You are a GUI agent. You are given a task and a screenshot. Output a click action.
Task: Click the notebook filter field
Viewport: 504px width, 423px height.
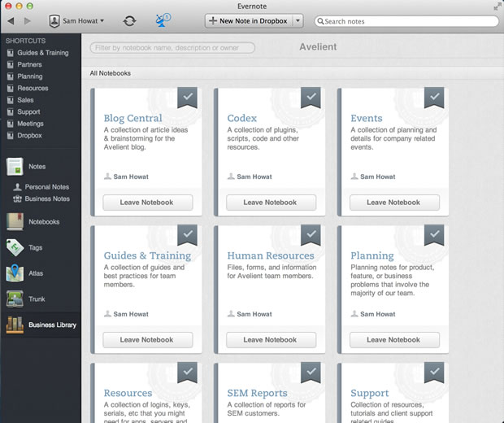click(172, 48)
